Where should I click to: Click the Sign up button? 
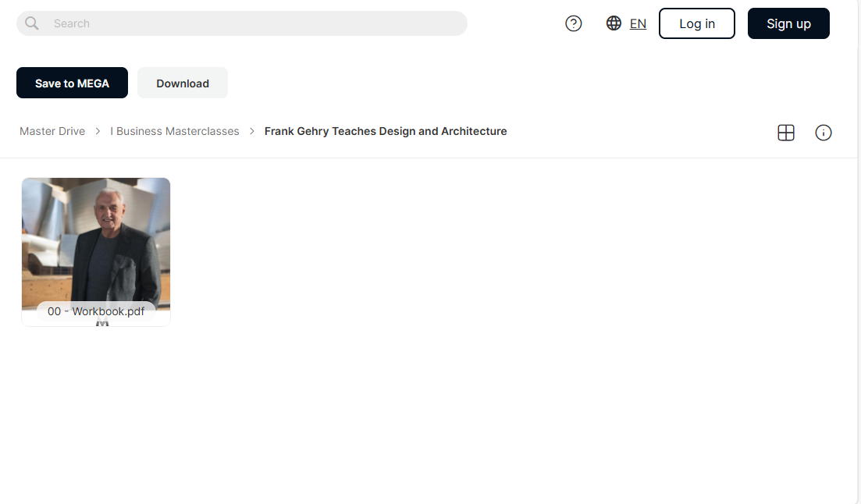tap(788, 23)
